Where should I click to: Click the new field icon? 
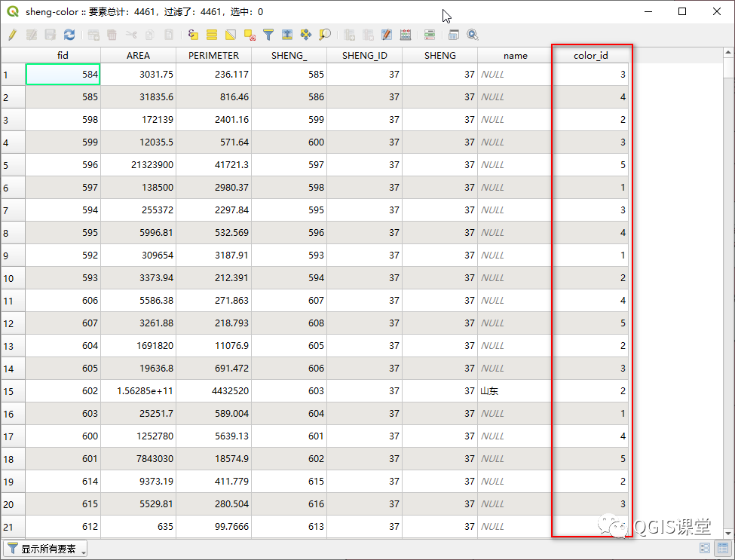[x=349, y=35]
